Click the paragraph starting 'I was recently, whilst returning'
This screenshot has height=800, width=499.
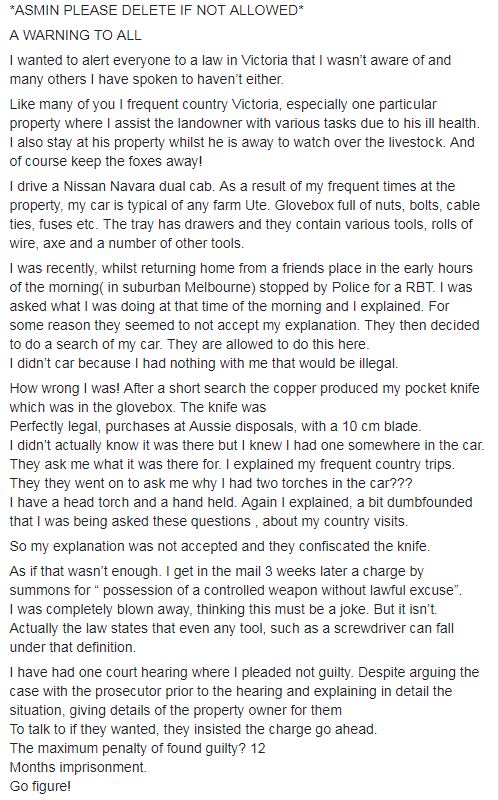pyautogui.click(x=244, y=316)
